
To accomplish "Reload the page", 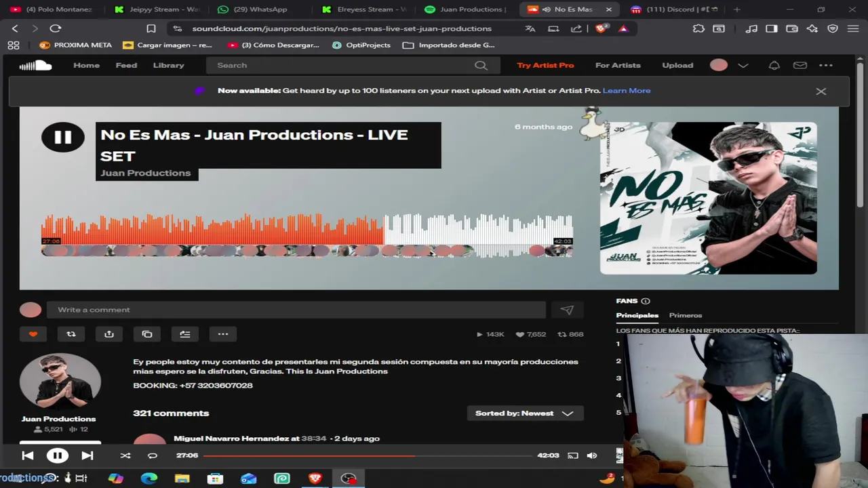I will [56, 28].
